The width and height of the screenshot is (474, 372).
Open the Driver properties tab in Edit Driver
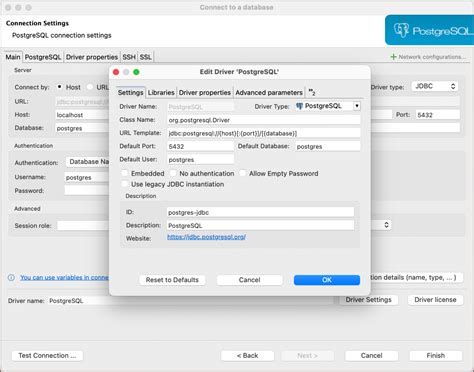205,92
